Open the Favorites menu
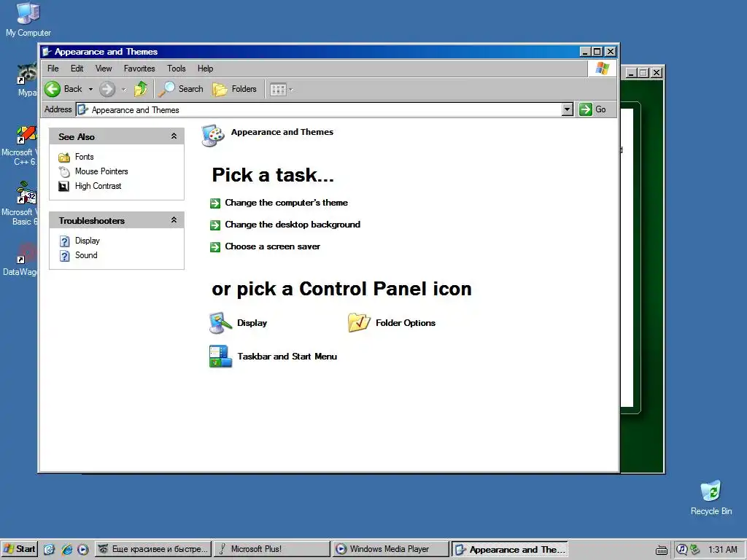The width and height of the screenshot is (747, 560). tap(139, 69)
